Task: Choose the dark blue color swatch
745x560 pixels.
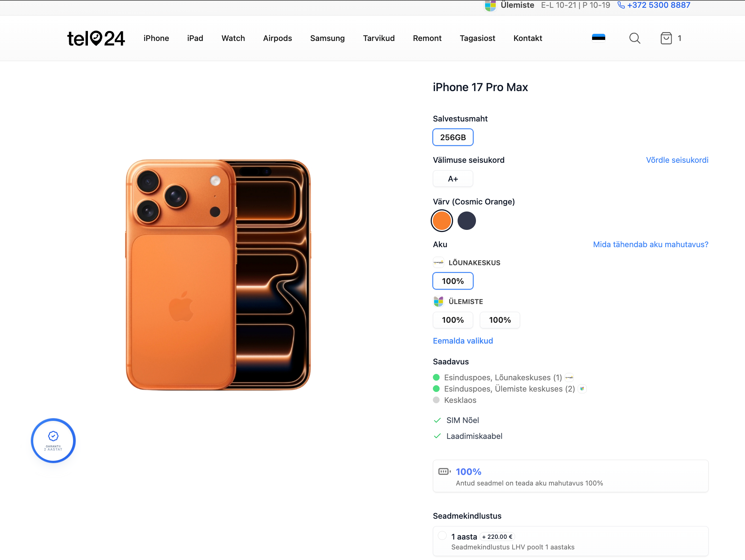Action: coord(466,221)
